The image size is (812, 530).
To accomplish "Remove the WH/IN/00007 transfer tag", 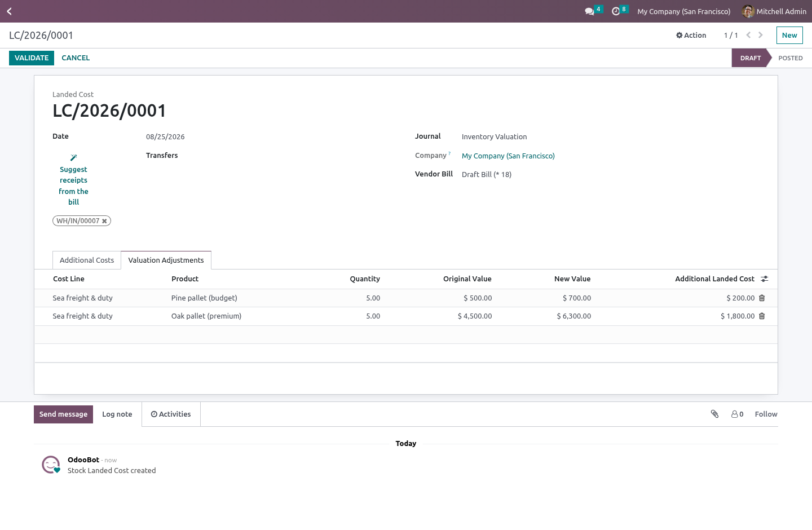I will click(x=104, y=221).
